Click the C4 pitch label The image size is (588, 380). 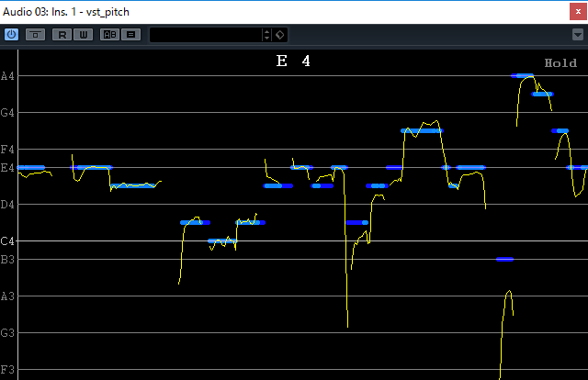click(7, 241)
